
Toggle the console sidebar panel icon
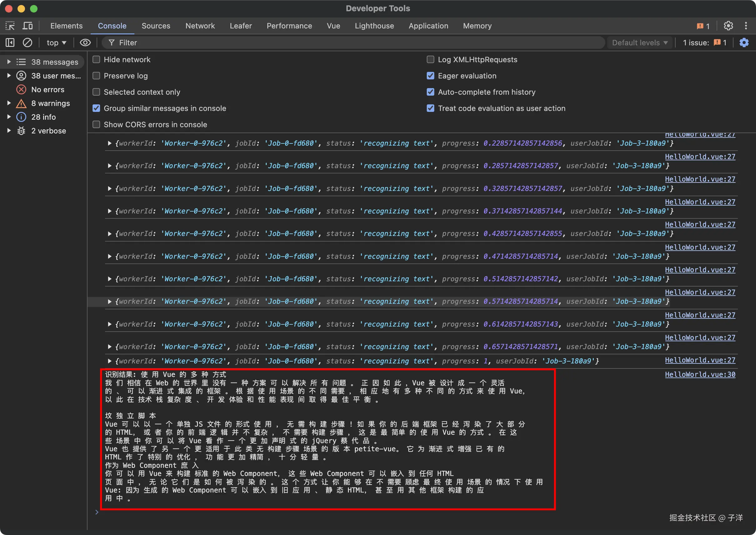(x=10, y=42)
